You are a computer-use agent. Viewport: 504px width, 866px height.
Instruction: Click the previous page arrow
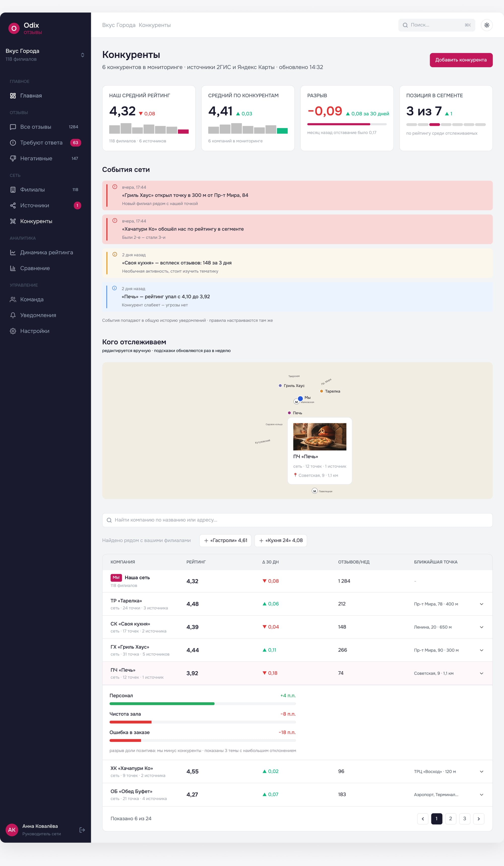click(423, 819)
